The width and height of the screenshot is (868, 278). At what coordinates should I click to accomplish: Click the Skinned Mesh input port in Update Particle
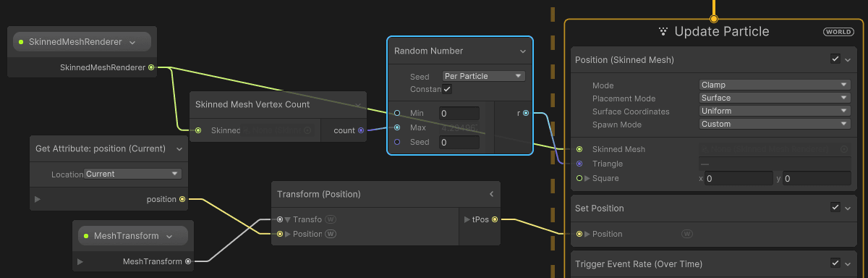tap(579, 149)
